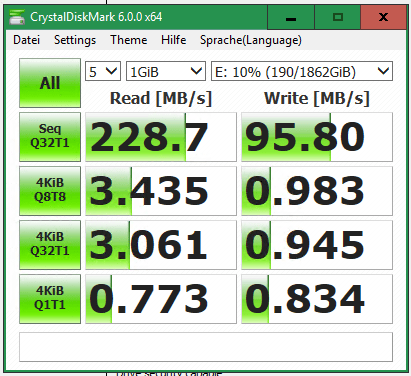Expand the test count dropdown showing 5
The height and width of the screenshot is (376, 411).
coord(103,71)
